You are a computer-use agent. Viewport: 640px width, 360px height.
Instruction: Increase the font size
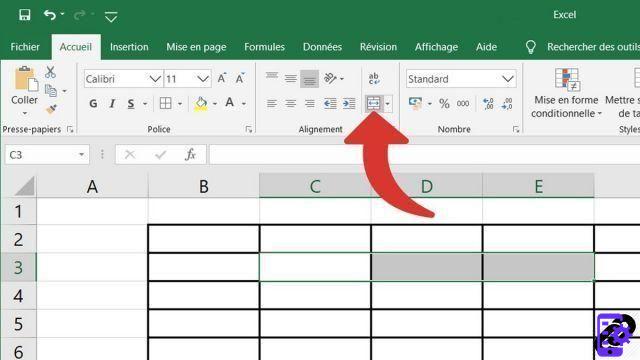[222, 78]
